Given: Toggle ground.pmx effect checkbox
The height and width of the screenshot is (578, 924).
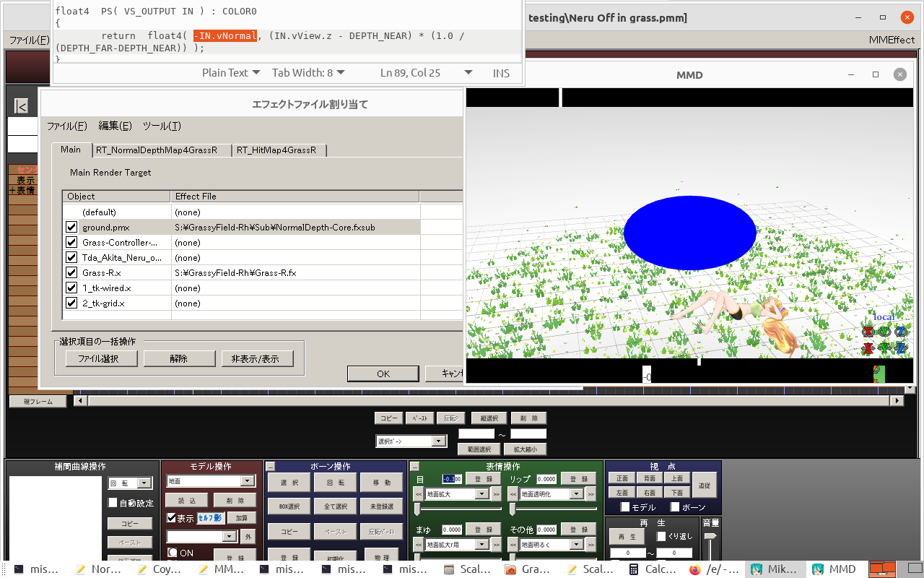Looking at the screenshot, I should (x=71, y=227).
